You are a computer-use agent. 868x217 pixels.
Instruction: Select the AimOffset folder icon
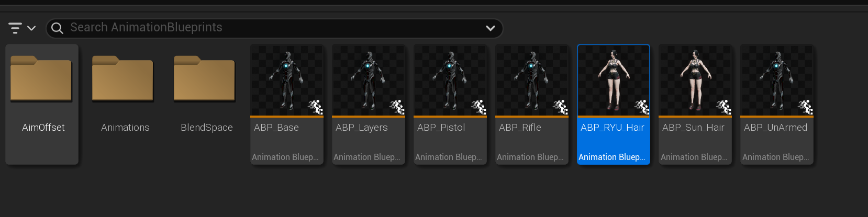[41, 78]
